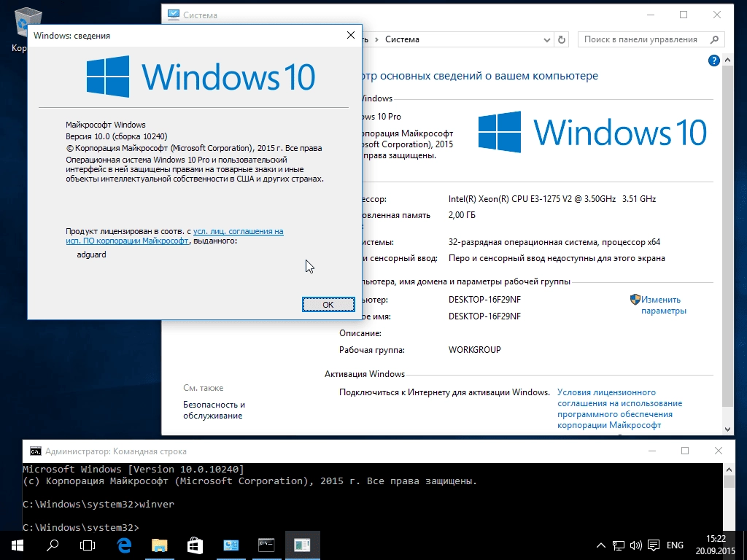Switch to the winver taskbar button

tap(303, 545)
